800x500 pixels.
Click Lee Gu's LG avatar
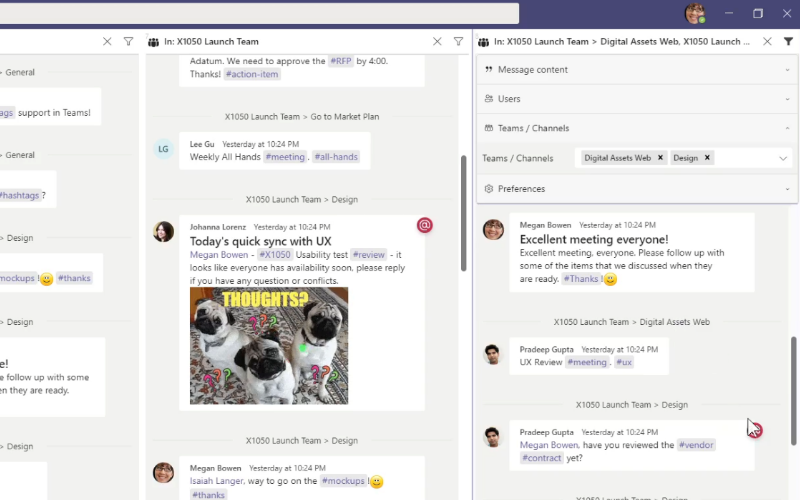[163, 149]
